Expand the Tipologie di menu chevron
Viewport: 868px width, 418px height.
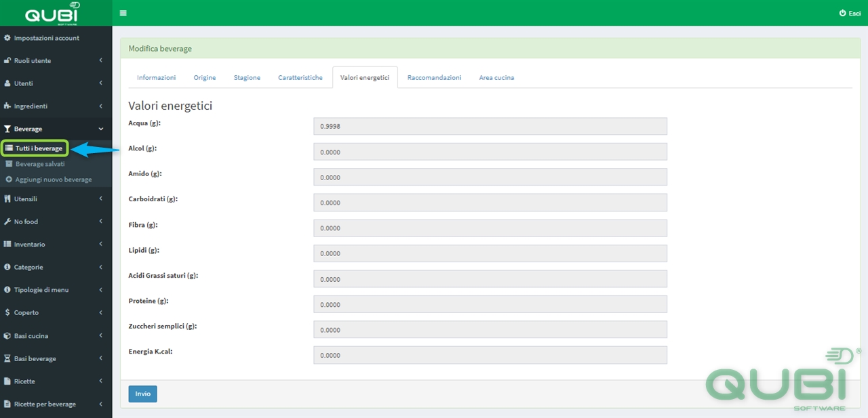pos(100,290)
